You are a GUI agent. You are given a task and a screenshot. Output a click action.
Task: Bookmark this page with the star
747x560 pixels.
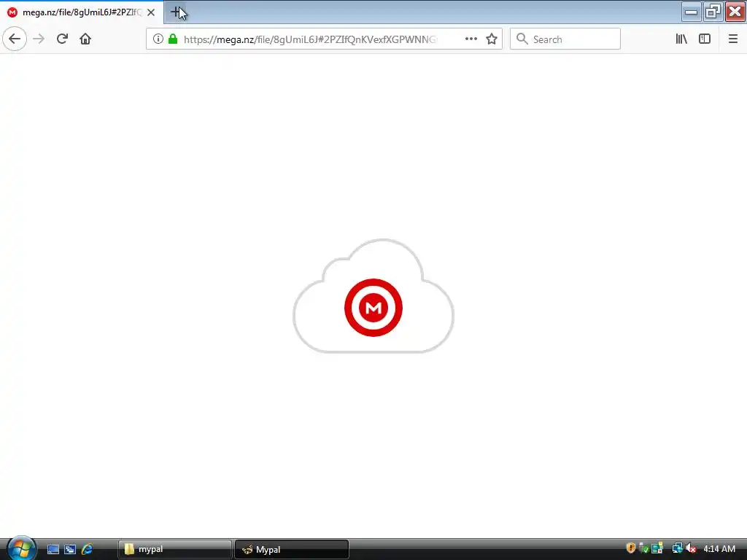492,39
